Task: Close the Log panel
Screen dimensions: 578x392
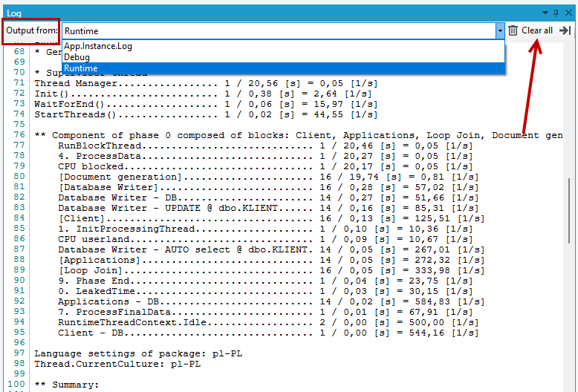Action: point(568,13)
